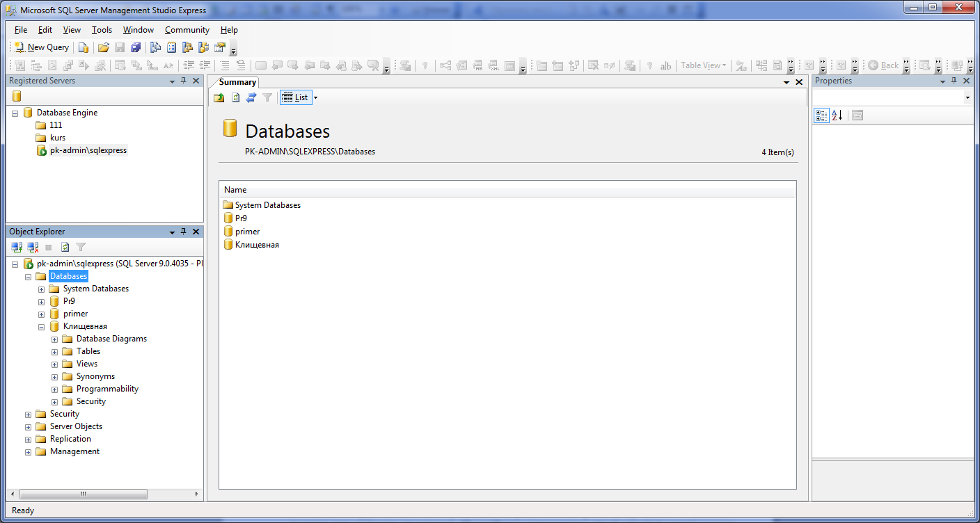Click the Connect icon in Object Explorer
The image size is (980, 523).
17,247
